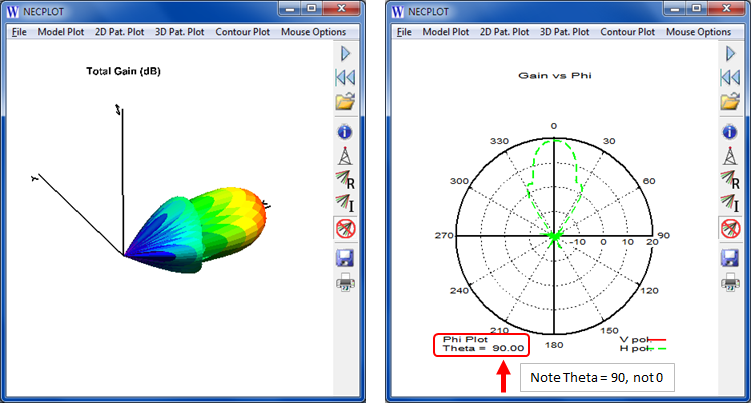Open 2D Pat. Plot menu in right window

(505, 32)
